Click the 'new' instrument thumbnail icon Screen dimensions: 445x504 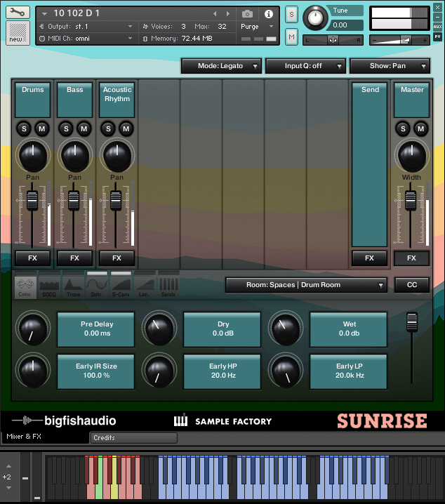pyautogui.click(x=18, y=33)
